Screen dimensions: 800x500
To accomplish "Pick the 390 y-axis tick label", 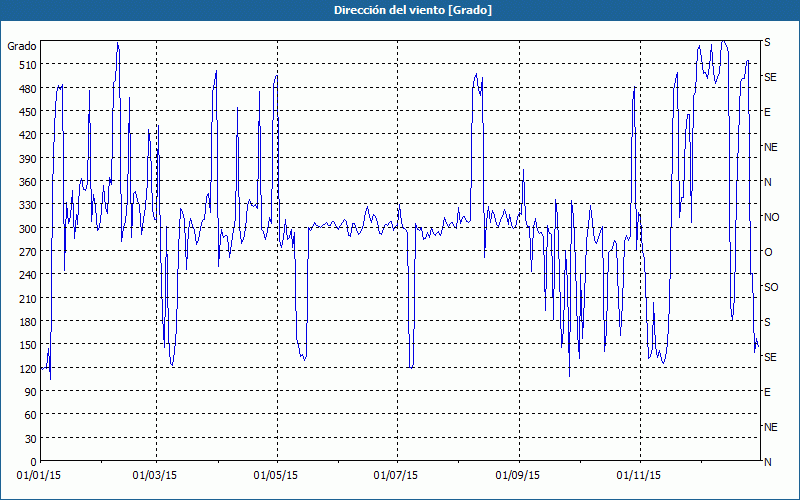I will 28,159.
